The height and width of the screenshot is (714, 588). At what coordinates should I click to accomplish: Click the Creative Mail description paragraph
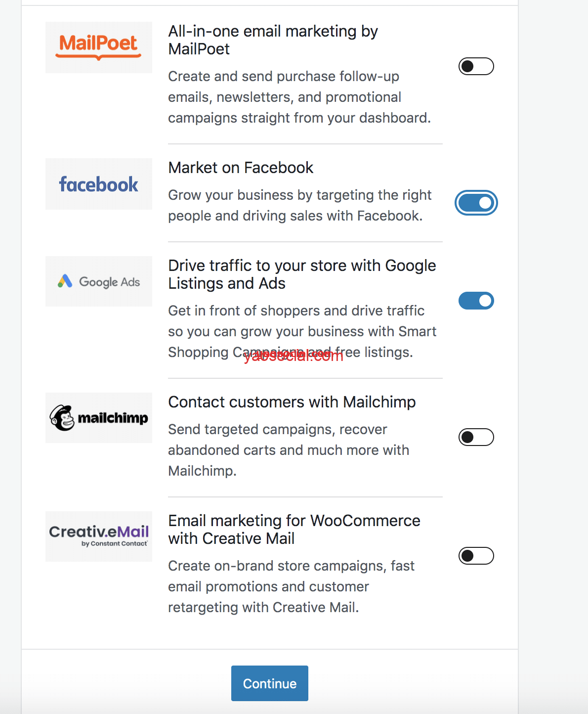291,586
